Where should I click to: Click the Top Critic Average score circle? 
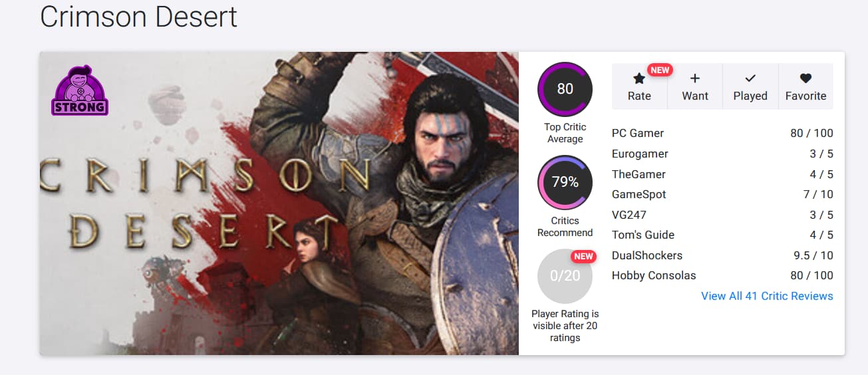(565, 89)
